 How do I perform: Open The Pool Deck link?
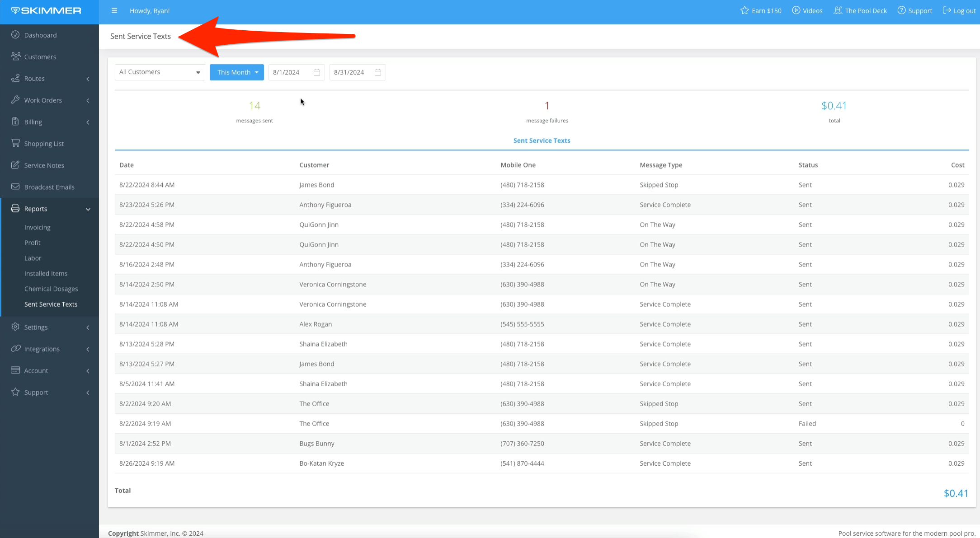click(860, 10)
